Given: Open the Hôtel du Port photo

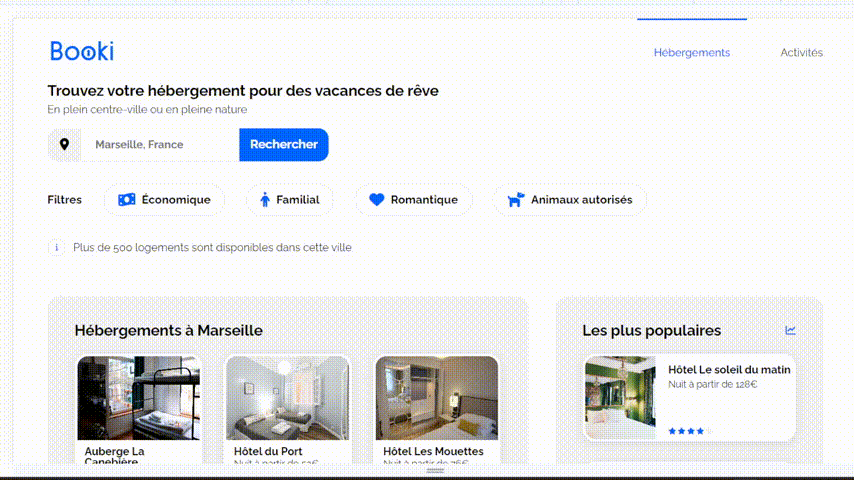Looking at the screenshot, I should (x=288, y=398).
